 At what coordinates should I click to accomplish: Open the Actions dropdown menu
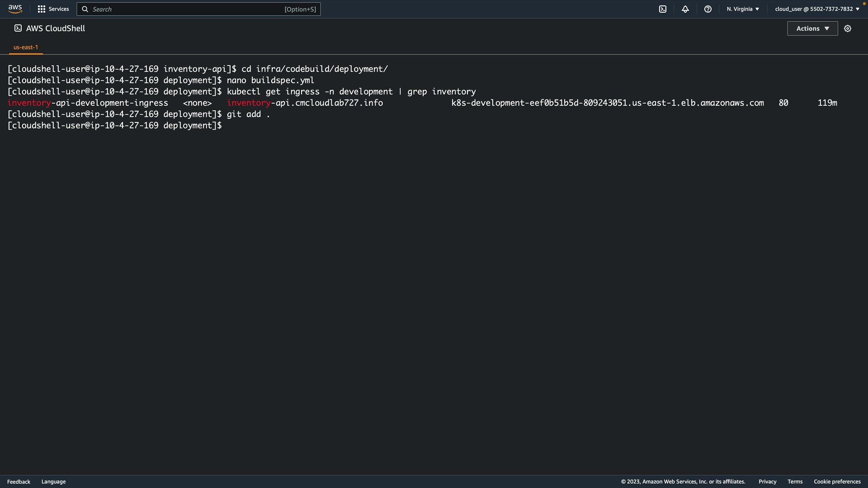click(x=812, y=28)
